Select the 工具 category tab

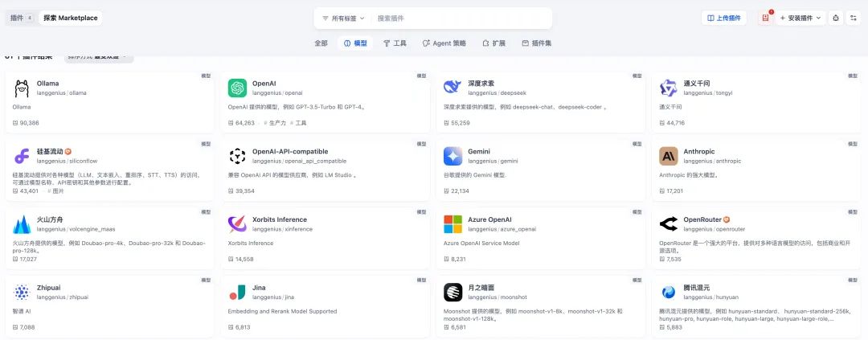395,43
